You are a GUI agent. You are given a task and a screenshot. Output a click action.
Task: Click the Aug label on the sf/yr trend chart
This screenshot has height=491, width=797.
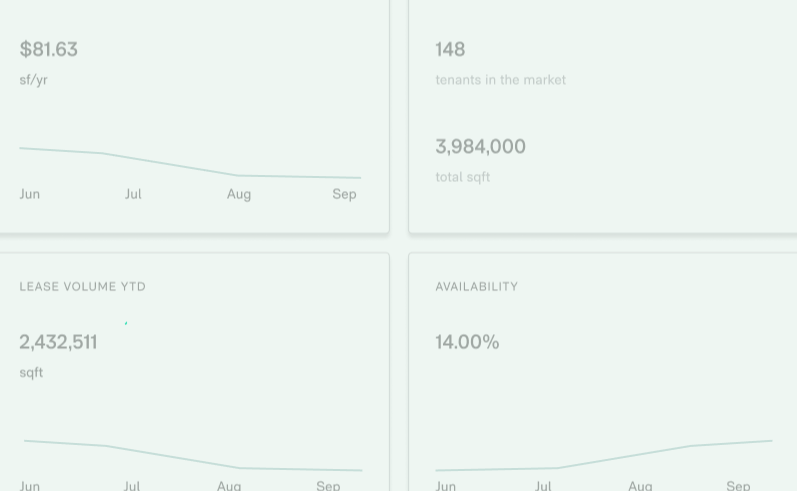(239, 194)
